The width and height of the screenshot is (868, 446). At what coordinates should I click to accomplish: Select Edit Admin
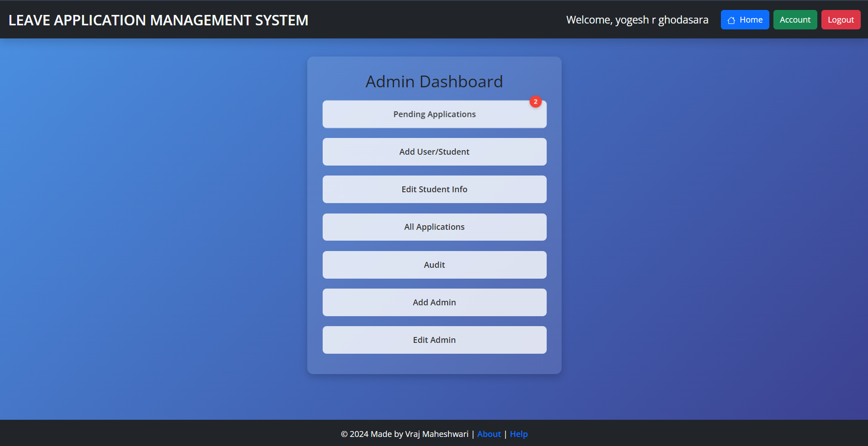click(434, 340)
